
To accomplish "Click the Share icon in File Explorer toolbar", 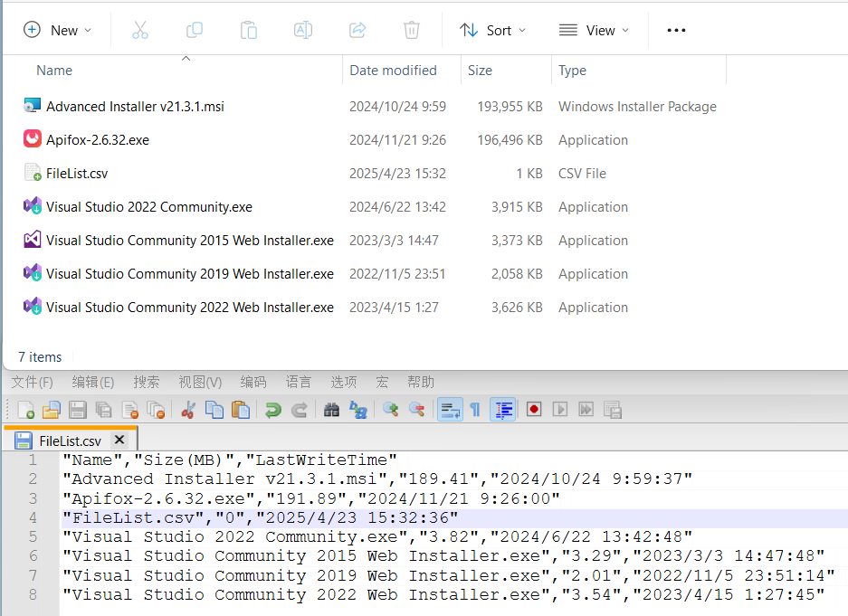I will click(357, 30).
